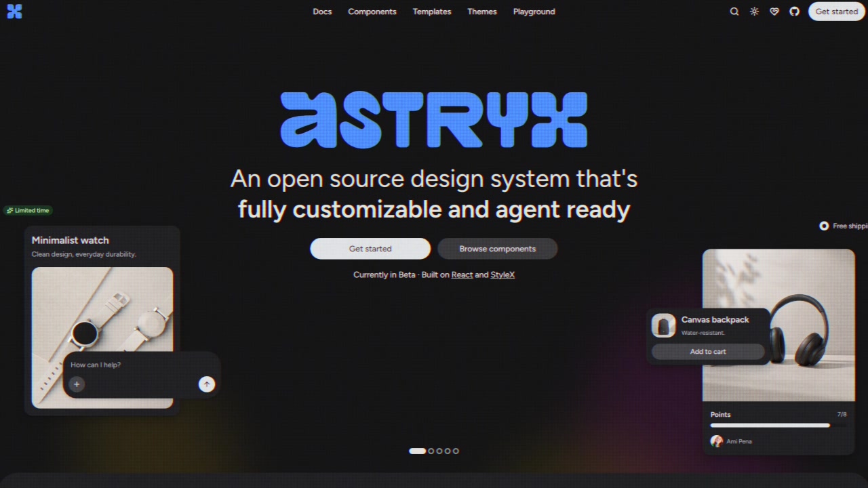
Task: Click the Minimalist watch title
Action: pos(70,240)
